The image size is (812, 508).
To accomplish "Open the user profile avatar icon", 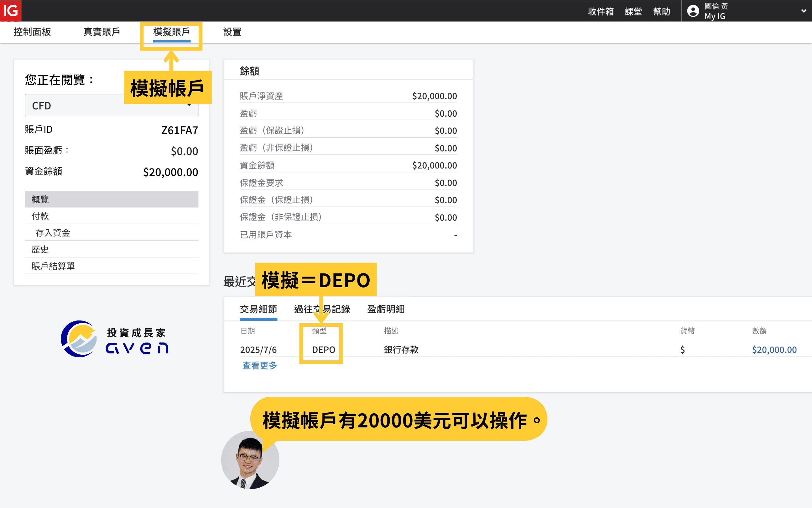I will coord(693,11).
